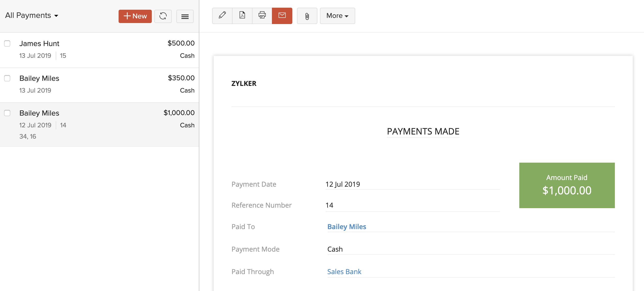Viewport: 644px width, 291px height.
Task: Click the green Amount Paid box
Action: point(567,185)
